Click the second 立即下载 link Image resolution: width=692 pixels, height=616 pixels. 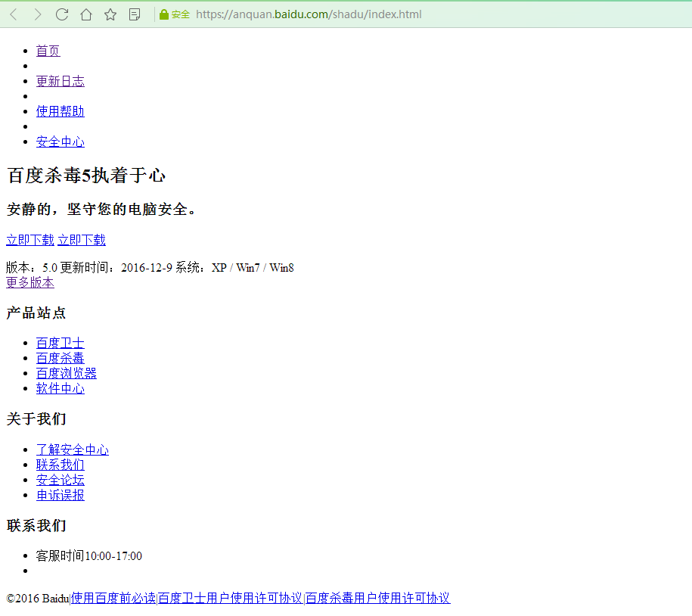82,240
